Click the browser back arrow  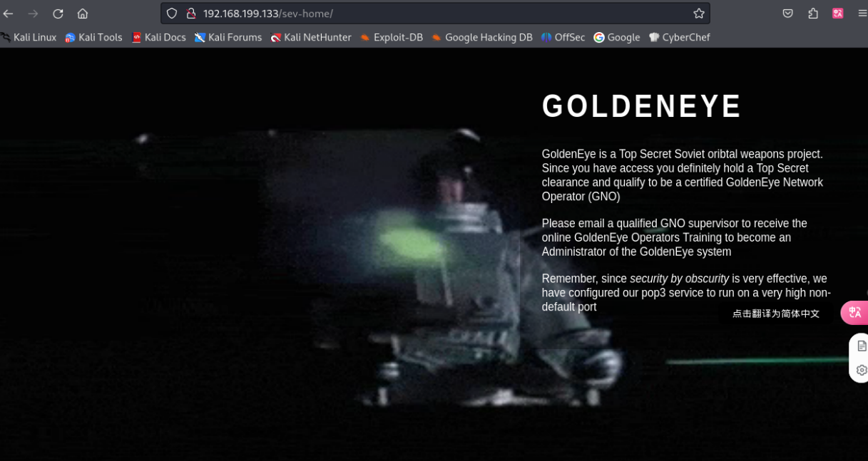(9, 14)
